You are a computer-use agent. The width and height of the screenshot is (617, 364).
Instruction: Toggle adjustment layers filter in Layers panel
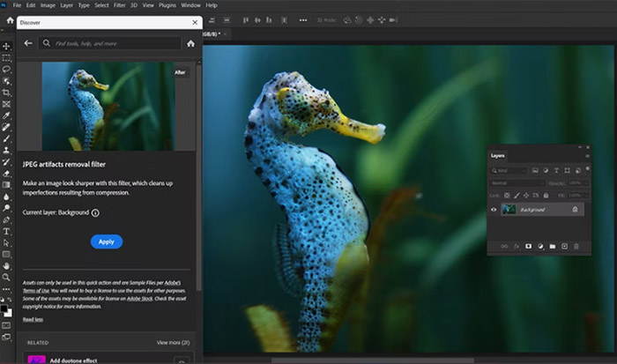pyautogui.click(x=546, y=170)
